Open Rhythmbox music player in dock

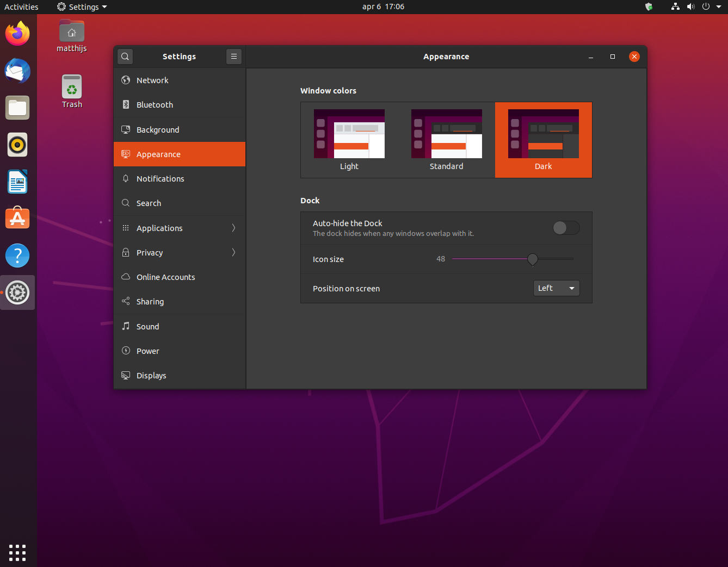(17, 145)
